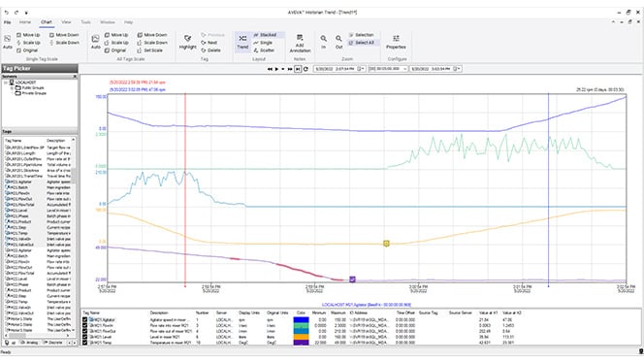The height and width of the screenshot is (363, 644).
Task: Toggle the M21.FlowIn tag checkbox
Action: pyautogui.click(x=85, y=325)
